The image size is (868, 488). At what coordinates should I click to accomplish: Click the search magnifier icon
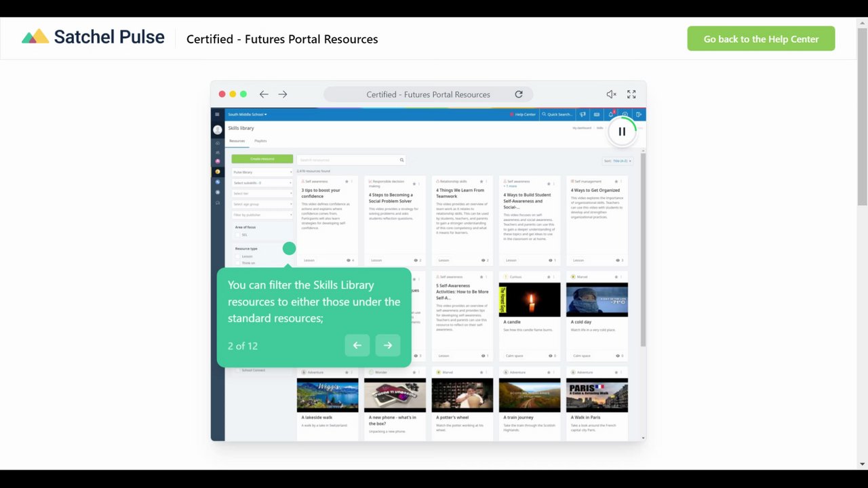coord(401,160)
